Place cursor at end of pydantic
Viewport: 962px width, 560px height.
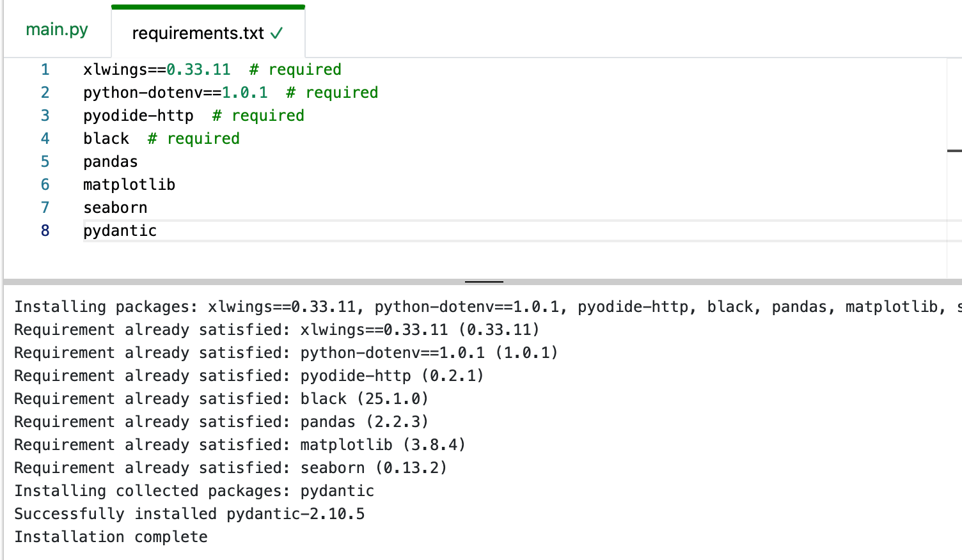pyautogui.click(x=157, y=231)
